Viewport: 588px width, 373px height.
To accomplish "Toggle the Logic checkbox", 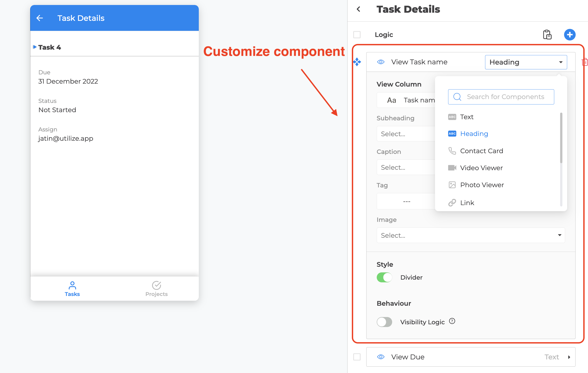I will [357, 35].
